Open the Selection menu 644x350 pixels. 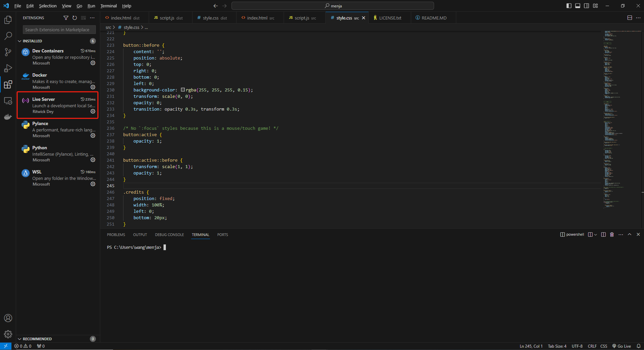click(48, 6)
